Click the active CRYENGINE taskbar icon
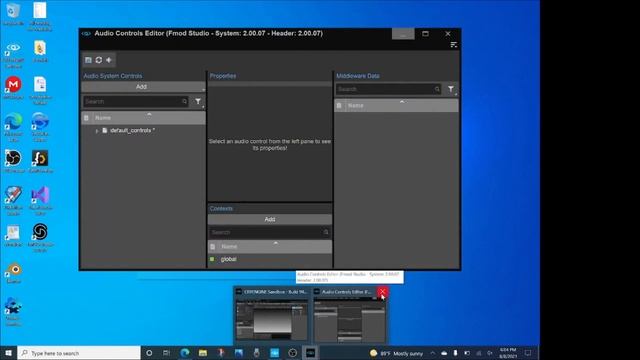Screen dimensions: 640x360 [311, 353]
